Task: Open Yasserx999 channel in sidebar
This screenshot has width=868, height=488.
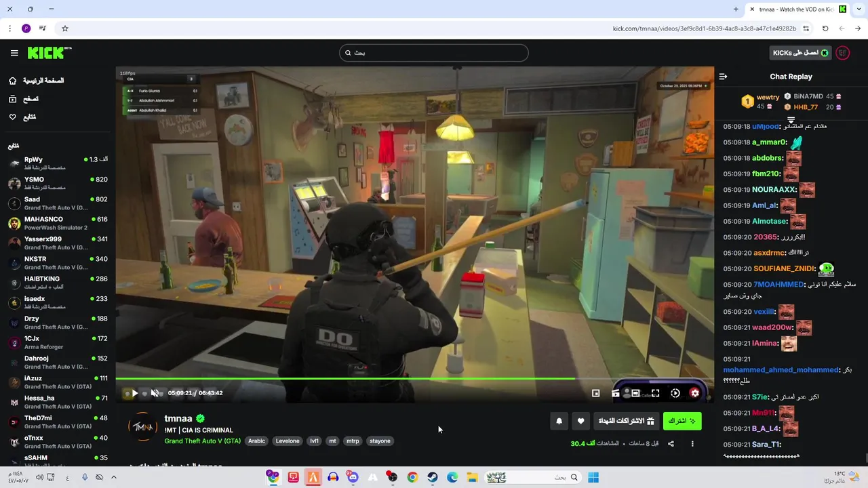Action: [58, 243]
